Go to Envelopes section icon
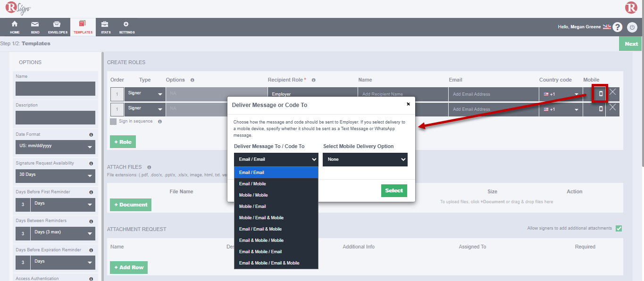 click(x=57, y=25)
